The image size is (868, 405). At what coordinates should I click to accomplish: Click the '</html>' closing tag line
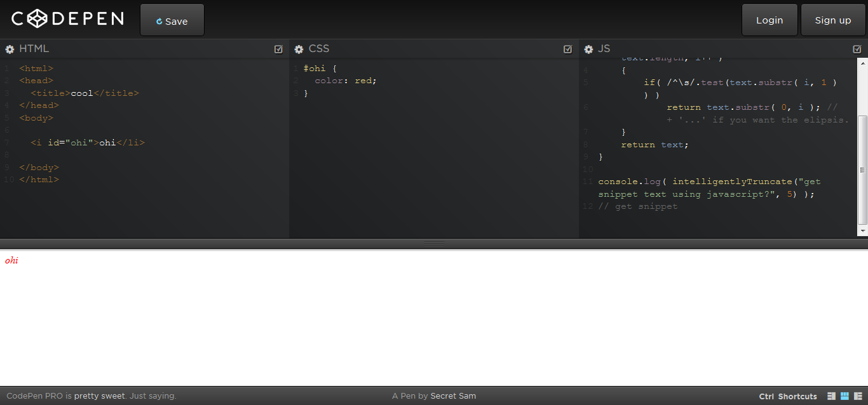[x=39, y=180]
